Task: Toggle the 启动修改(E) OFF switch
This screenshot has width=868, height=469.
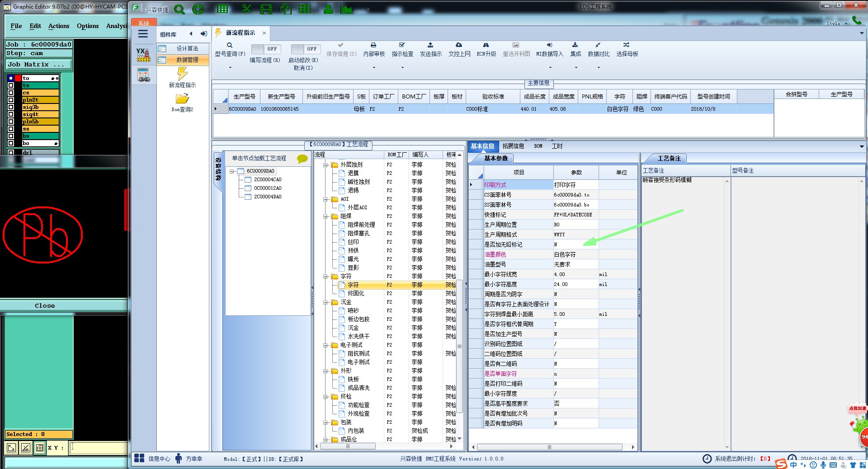Action: tap(306, 49)
